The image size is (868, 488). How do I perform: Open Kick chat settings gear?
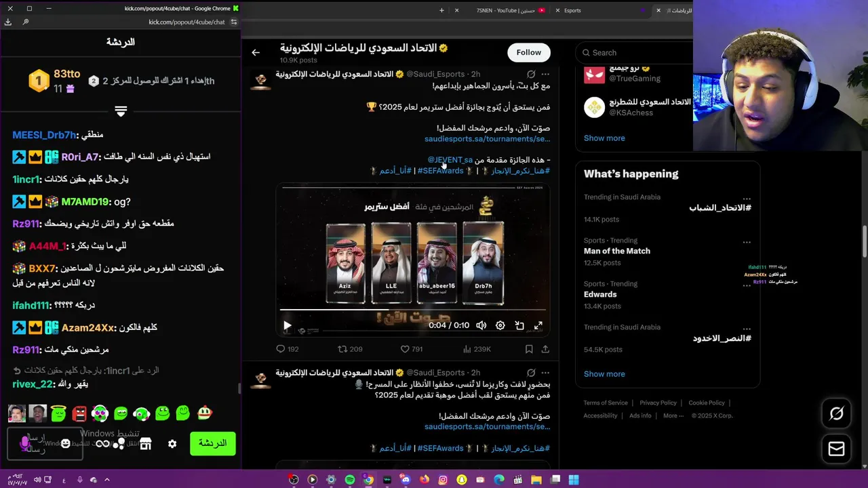pyautogui.click(x=172, y=443)
